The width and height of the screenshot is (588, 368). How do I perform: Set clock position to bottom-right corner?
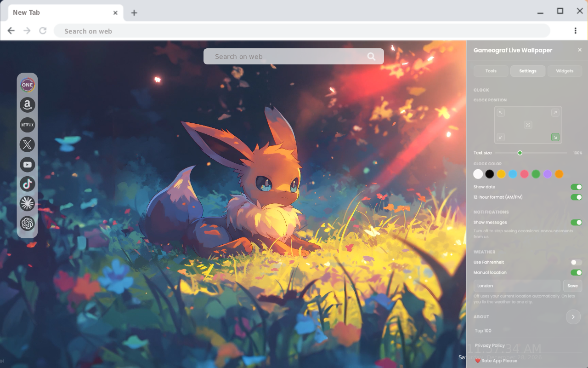pos(555,137)
